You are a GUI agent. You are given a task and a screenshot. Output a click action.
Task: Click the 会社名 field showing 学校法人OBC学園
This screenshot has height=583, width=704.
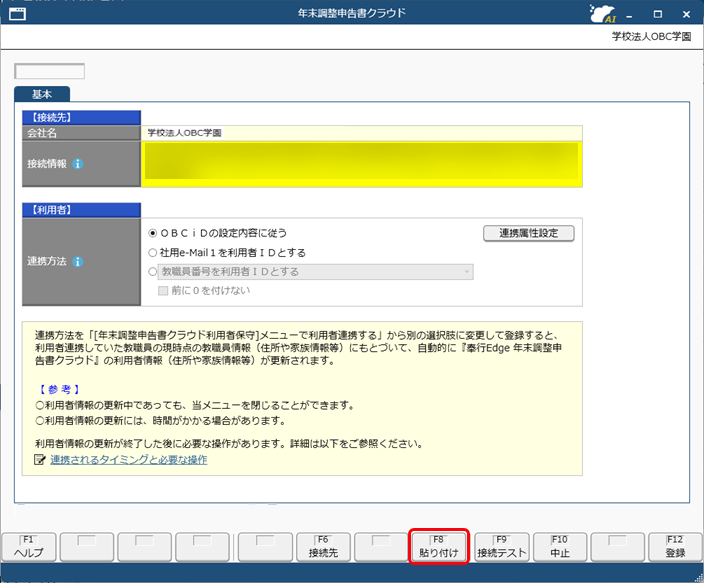pyautogui.click(x=361, y=133)
